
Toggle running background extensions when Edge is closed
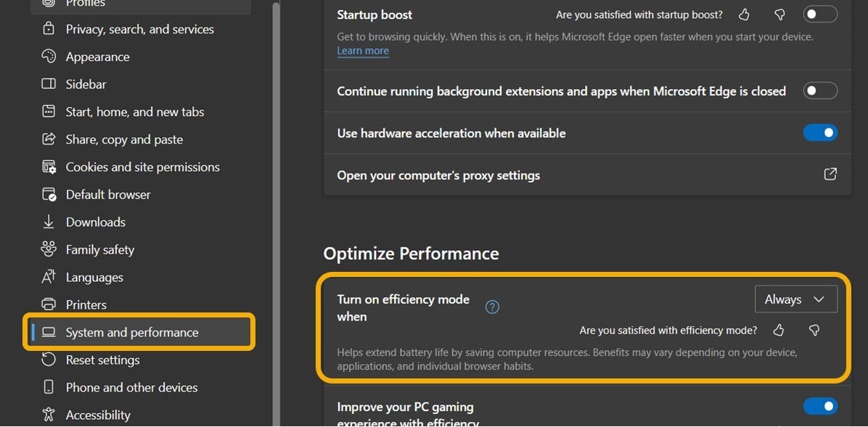tap(820, 90)
